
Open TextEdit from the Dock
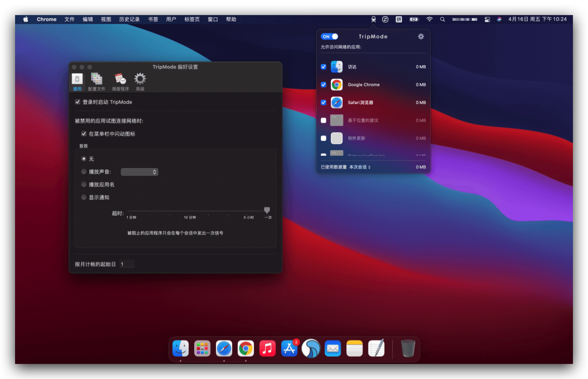point(377,348)
